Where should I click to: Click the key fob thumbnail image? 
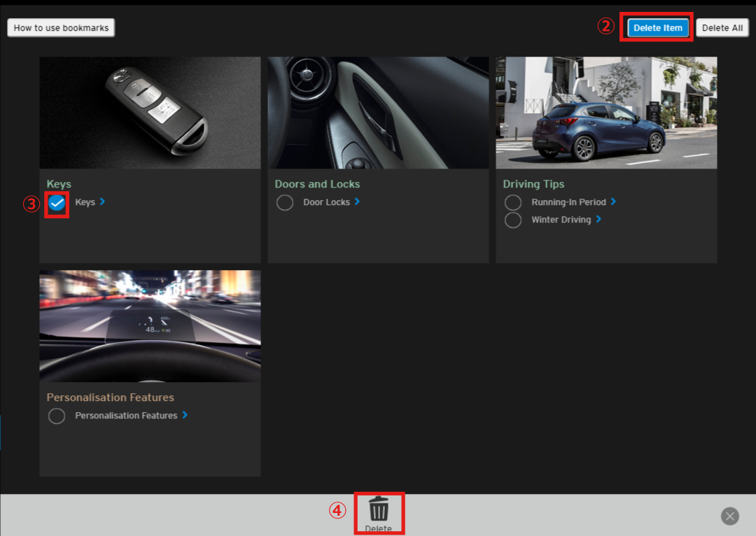[150, 113]
